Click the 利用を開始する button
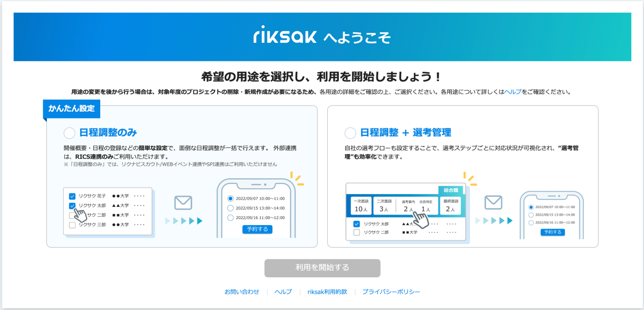 point(322,268)
